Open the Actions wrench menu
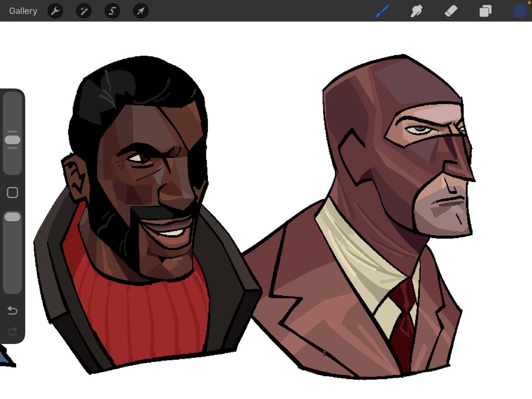 (55, 11)
